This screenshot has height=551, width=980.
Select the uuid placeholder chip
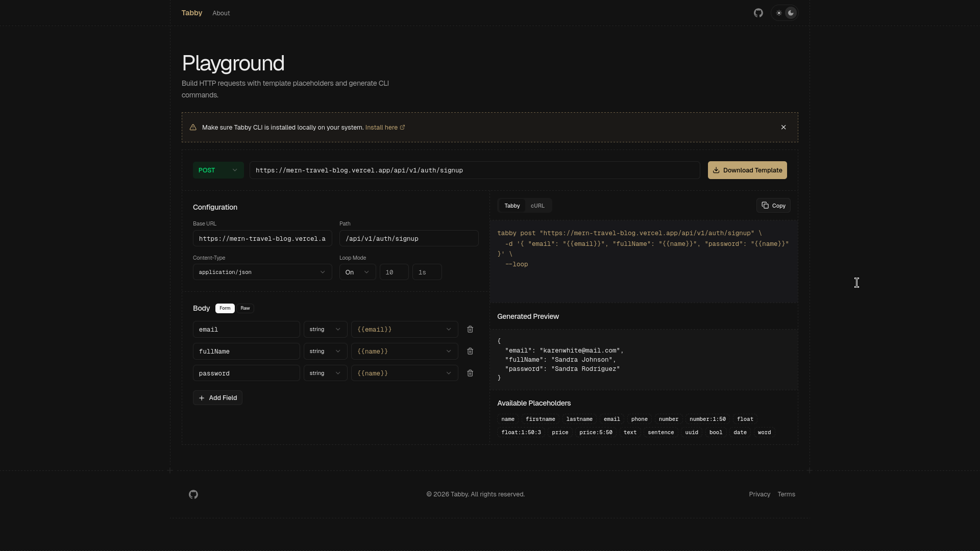[x=692, y=433]
